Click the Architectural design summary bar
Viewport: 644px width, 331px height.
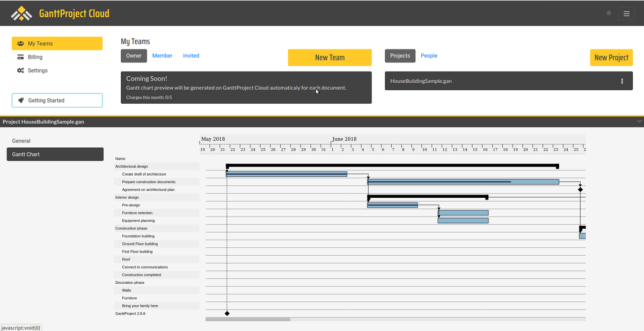[x=392, y=165]
